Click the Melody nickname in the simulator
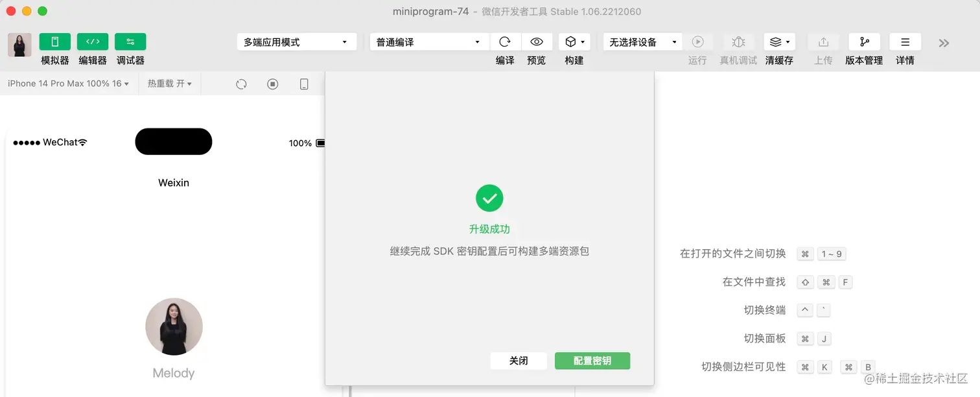Image resolution: width=980 pixels, height=397 pixels. click(174, 373)
